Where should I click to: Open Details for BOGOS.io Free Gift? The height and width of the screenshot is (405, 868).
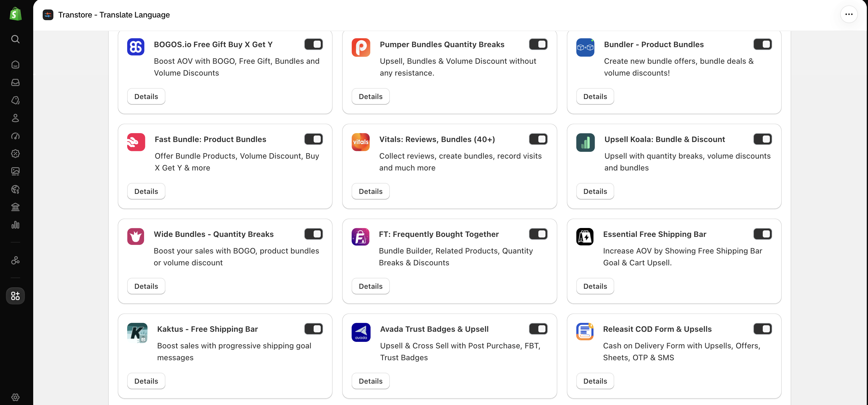[x=146, y=96]
